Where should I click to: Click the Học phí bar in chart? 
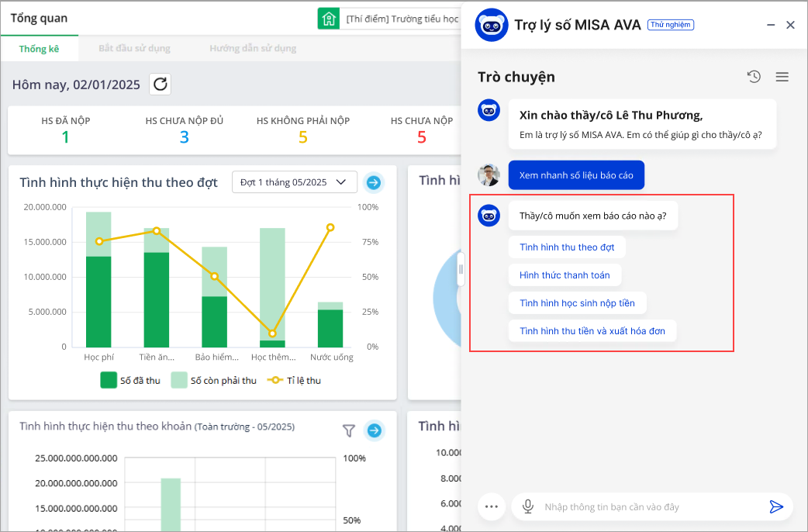(x=98, y=279)
